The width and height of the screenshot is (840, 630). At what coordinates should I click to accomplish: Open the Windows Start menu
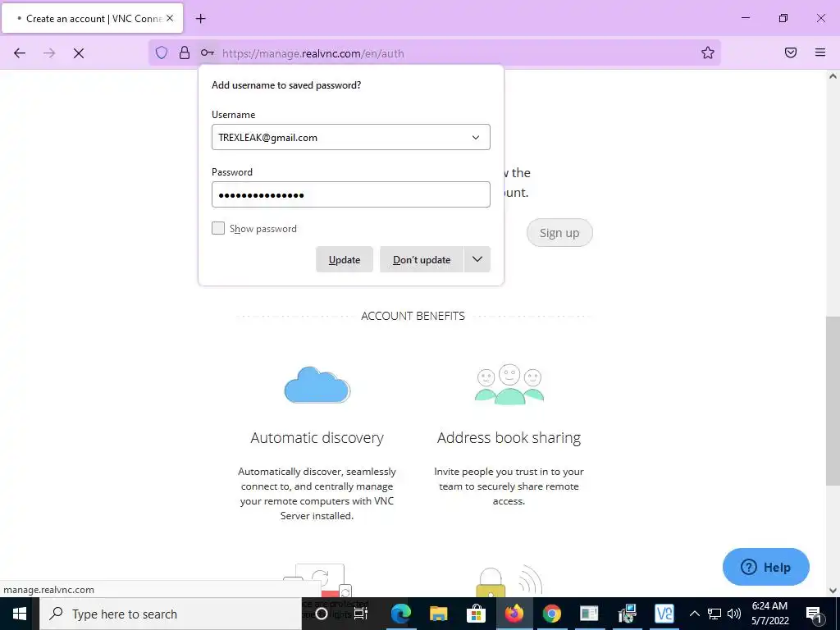[x=20, y=614]
